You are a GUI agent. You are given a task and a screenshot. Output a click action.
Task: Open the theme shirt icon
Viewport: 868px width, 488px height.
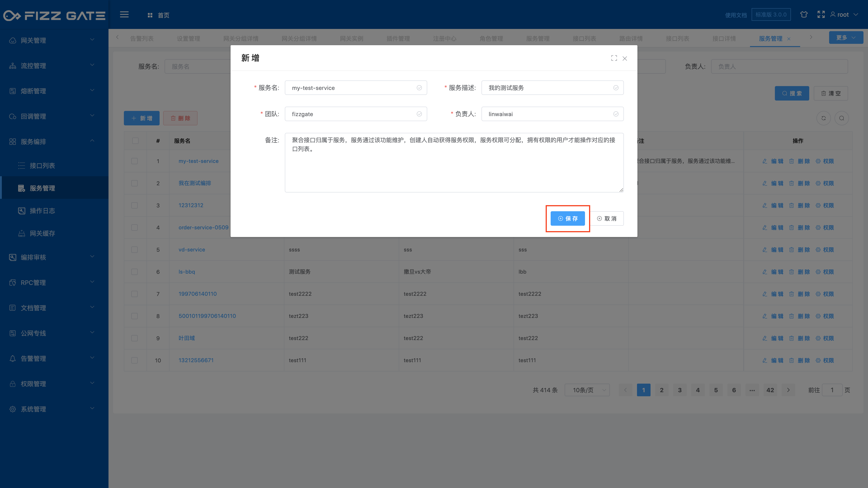point(804,14)
